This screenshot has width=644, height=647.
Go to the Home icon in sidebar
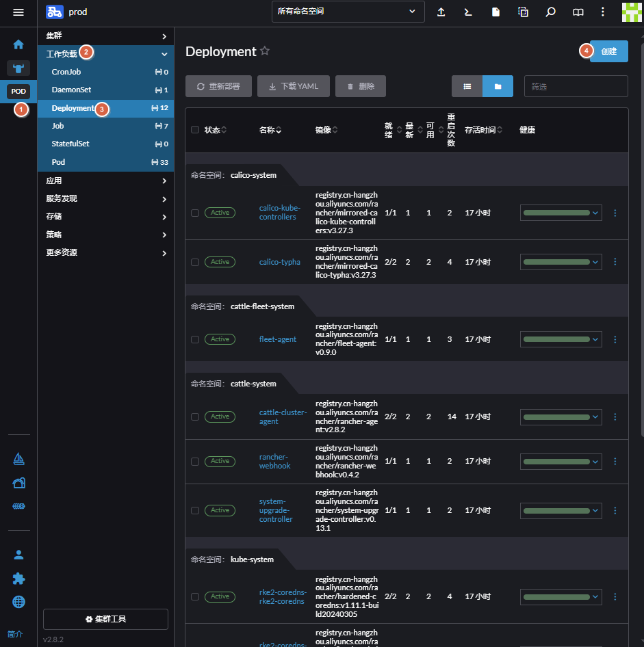click(x=18, y=44)
